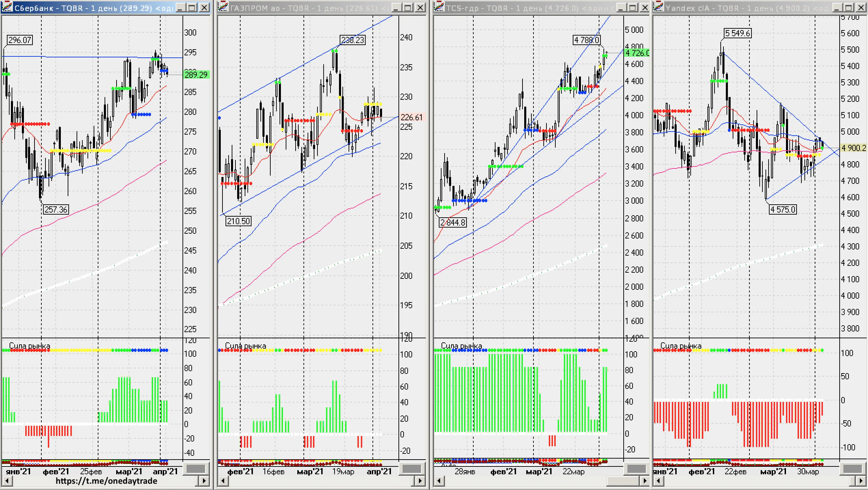The width and height of the screenshot is (868, 490).
Task: Maximize the Yandex clA chart window
Action: (x=849, y=7)
